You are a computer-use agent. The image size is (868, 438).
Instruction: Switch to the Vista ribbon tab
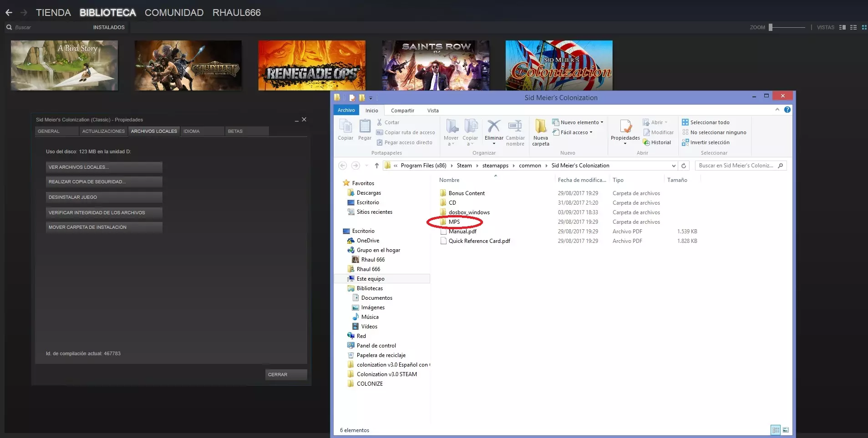(433, 111)
